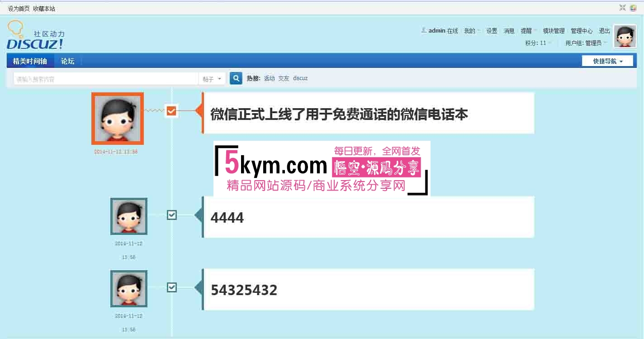The image size is (644, 339).
Task: Open the width toggle icon at top right
Action: [623, 8]
